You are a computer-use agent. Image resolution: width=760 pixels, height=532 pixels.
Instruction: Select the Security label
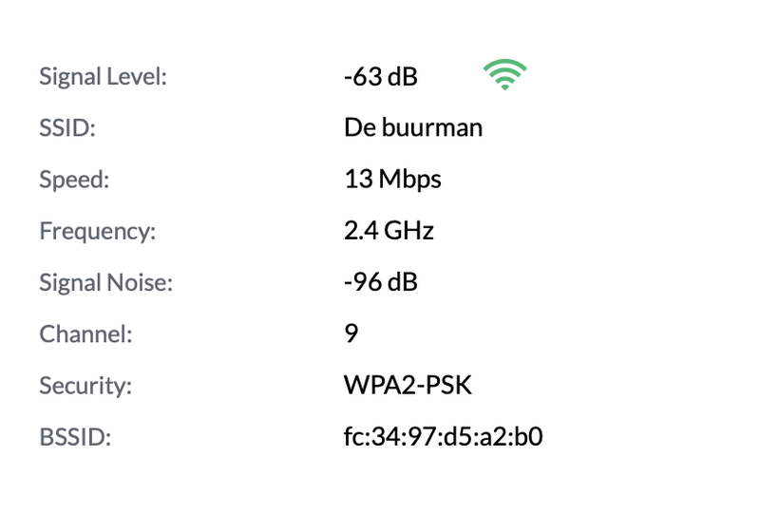point(85,386)
